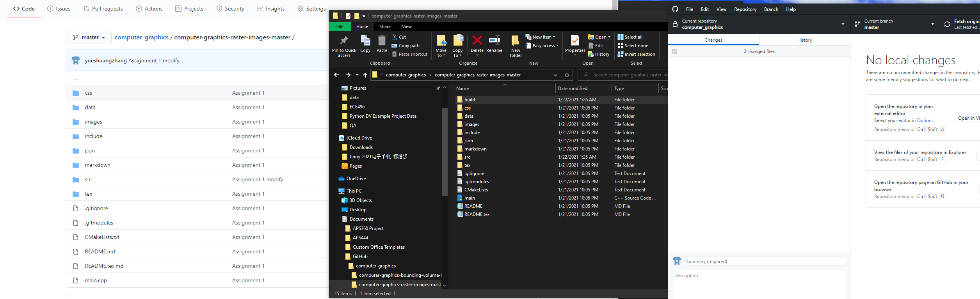Open the src folder on GitHub
The width and height of the screenshot is (980, 299).
(88, 180)
